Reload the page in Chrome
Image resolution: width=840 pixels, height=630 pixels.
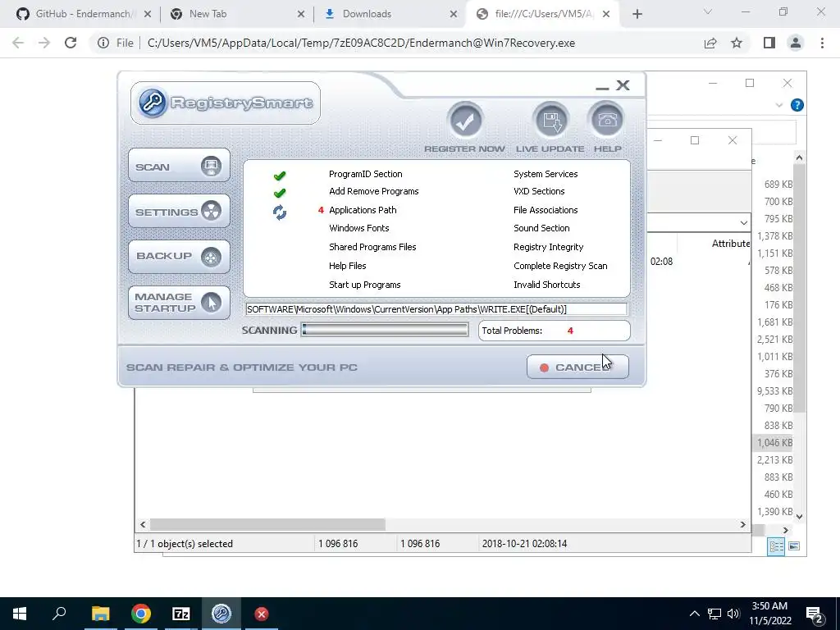[x=71, y=43]
